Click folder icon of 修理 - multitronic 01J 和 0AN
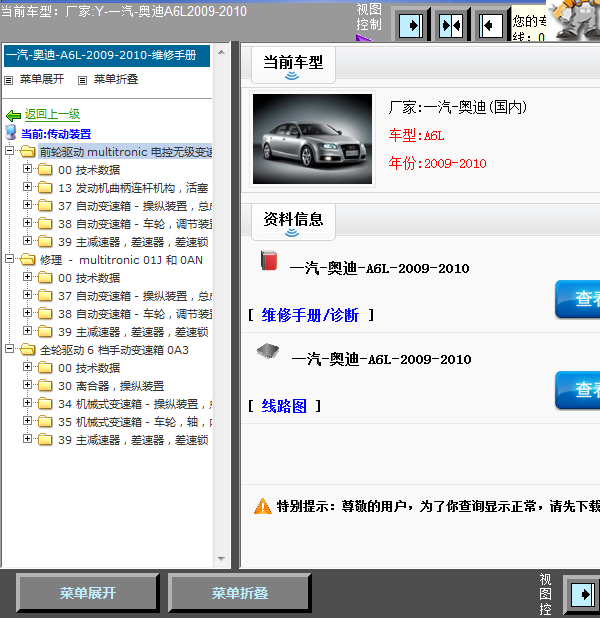600x618 pixels. pos(28,259)
